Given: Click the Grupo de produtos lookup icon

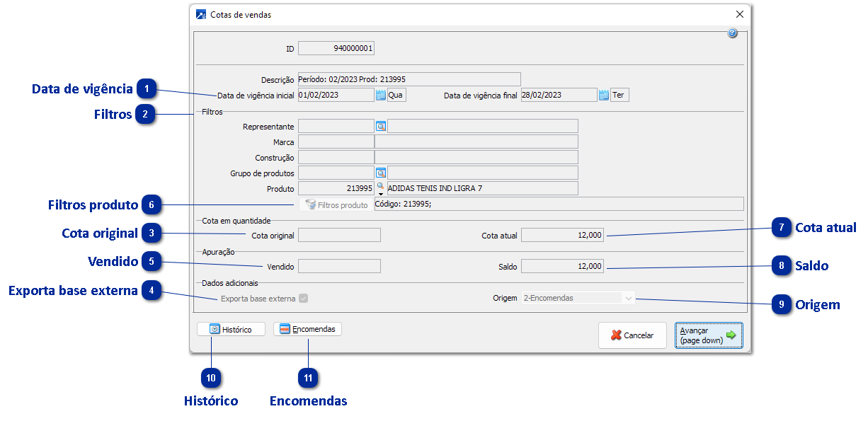Looking at the screenshot, I should 380,173.
